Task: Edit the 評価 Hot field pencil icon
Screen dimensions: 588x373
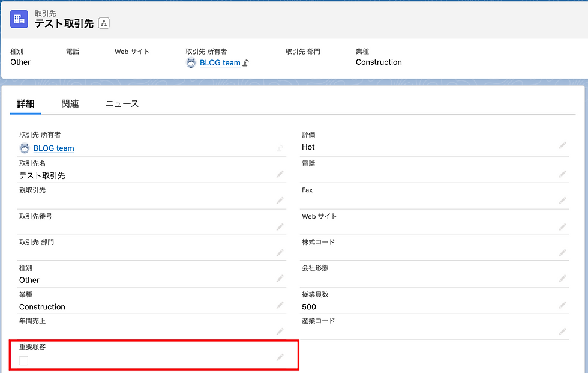Action: (x=562, y=145)
